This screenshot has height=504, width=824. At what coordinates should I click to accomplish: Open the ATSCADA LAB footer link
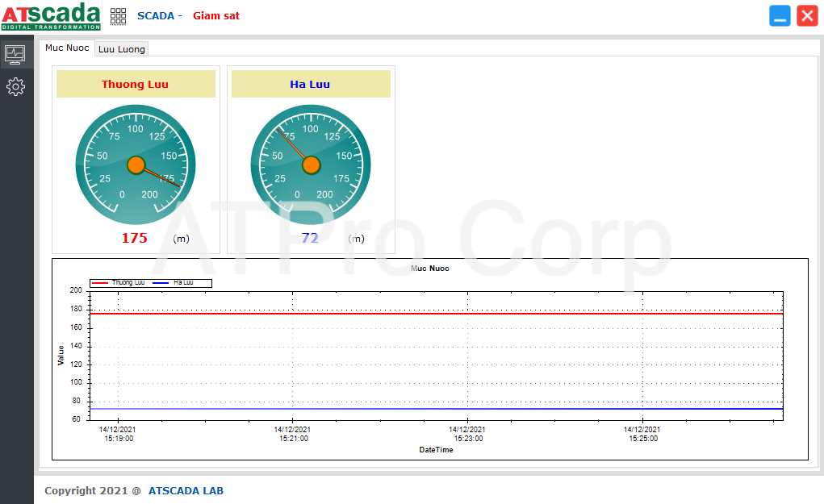tap(186, 490)
